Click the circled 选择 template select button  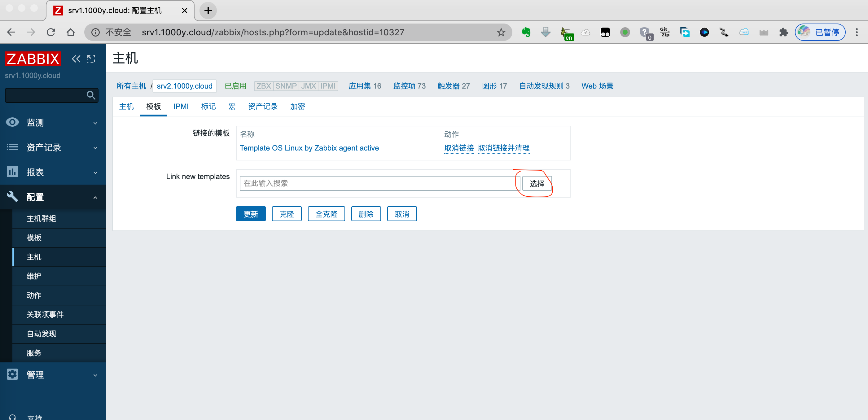pyautogui.click(x=537, y=184)
